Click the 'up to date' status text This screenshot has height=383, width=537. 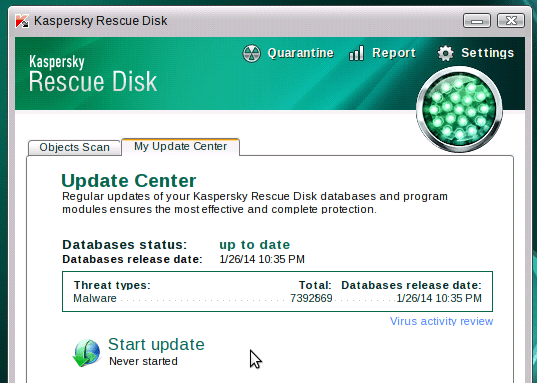click(254, 245)
